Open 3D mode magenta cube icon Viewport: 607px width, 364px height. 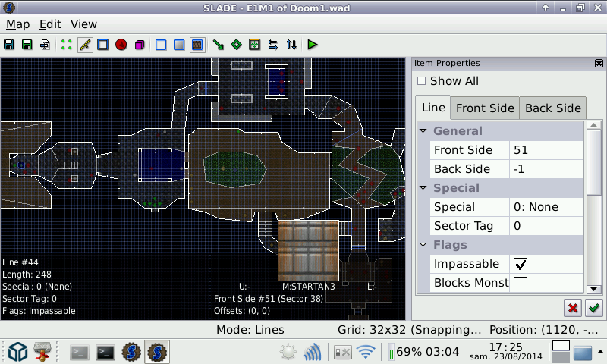coord(140,45)
